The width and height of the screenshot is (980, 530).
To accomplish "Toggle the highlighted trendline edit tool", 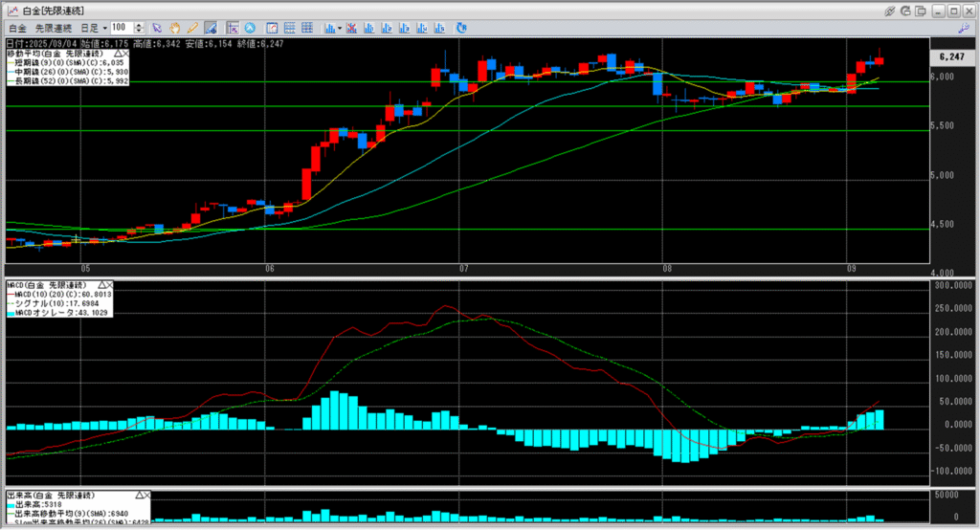I will pos(211,28).
